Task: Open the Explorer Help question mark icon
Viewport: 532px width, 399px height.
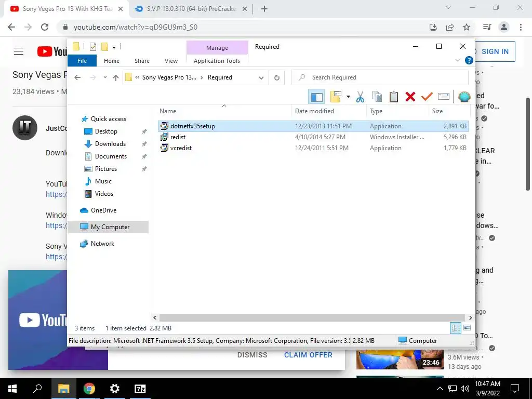Action: coord(469,60)
